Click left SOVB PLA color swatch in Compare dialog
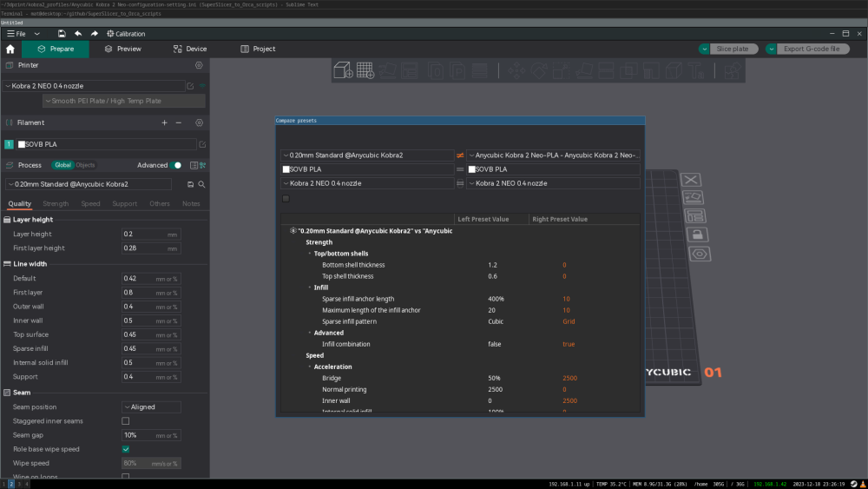Screen dimensions: 868x489 286,169
